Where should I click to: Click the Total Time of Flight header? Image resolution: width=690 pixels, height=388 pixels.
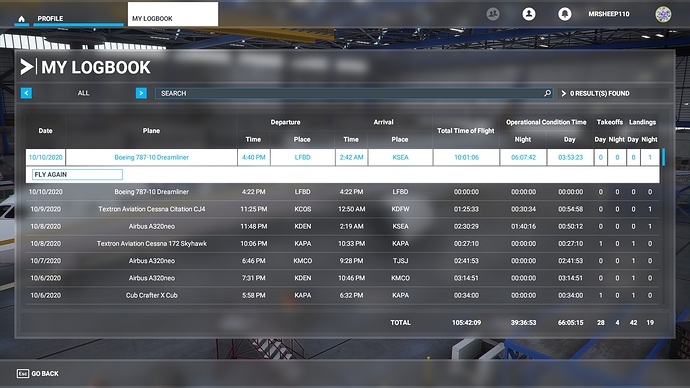[466, 131]
